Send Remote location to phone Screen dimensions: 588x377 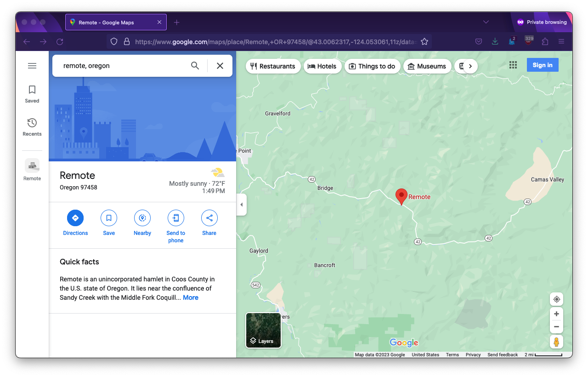point(175,218)
